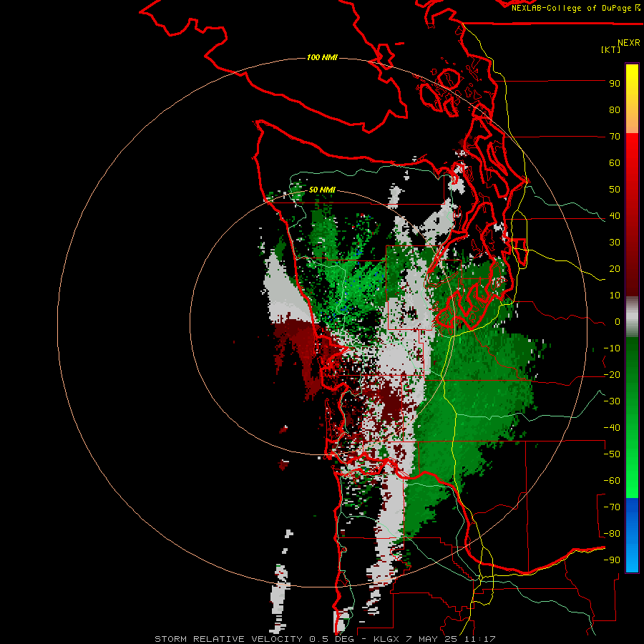Click the 50 value on velocity scale
This screenshot has width=644, height=644.
pyautogui.click(x=615, y=190)
